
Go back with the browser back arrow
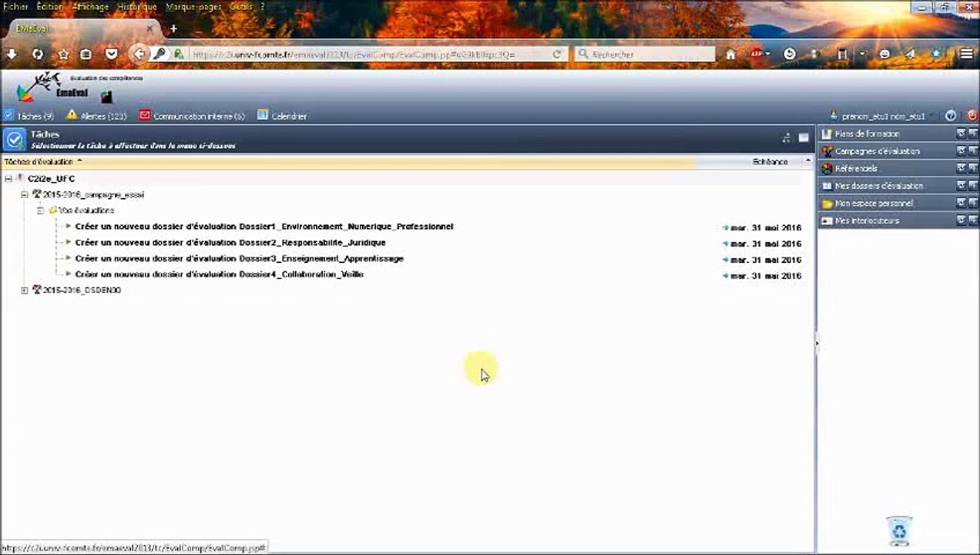pos(139,54)
